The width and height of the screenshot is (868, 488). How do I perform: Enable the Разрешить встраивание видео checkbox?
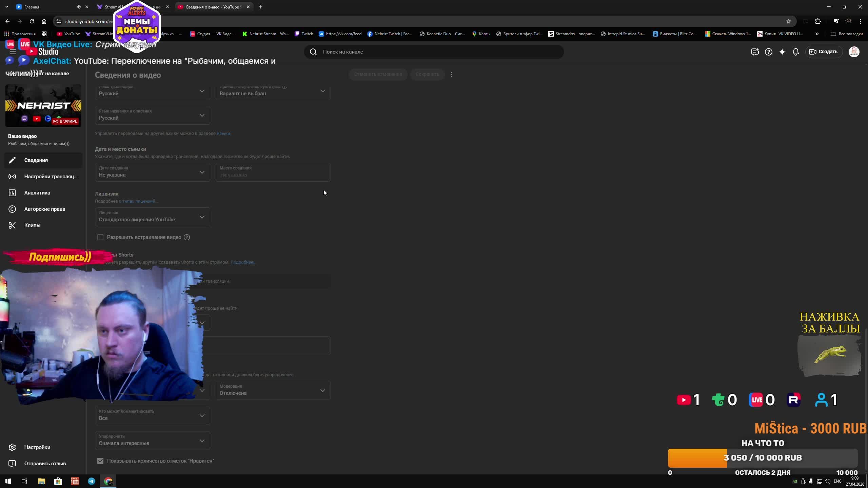pos(100,237)
